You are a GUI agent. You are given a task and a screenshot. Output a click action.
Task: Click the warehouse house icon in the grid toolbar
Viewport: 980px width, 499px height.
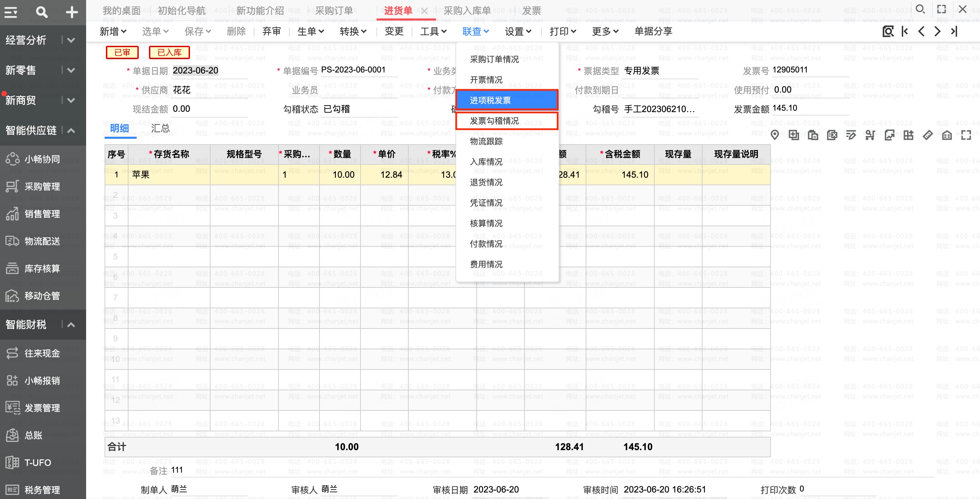pyautogui.click(x=947, y=135)
